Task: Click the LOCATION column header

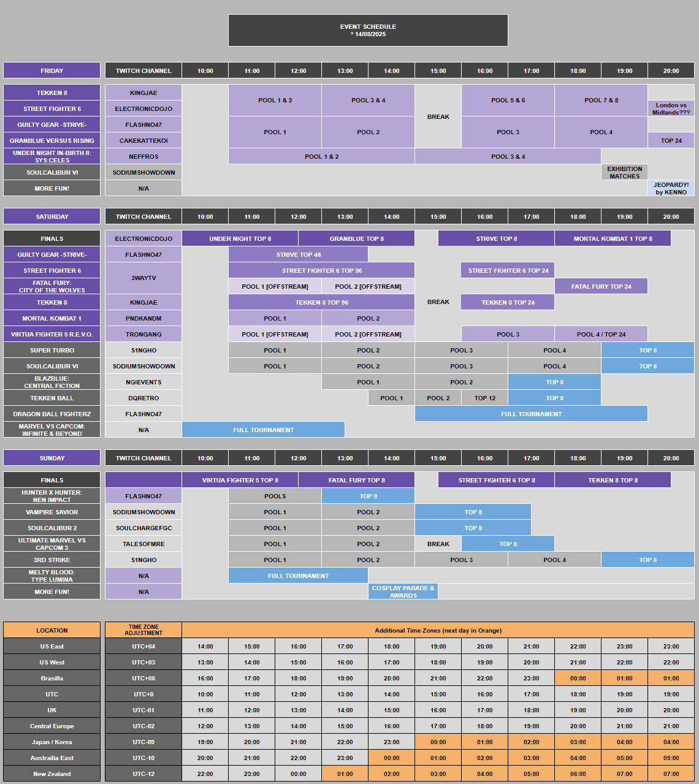Action: click(x=52, y=630)
